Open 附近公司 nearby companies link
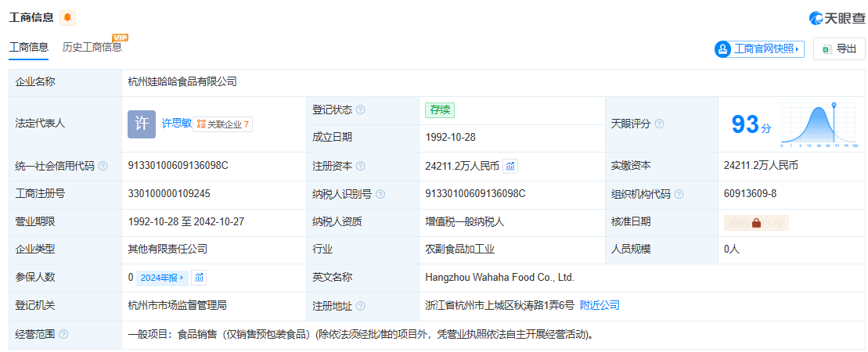Image resolution: width=868 pixels, height=352 pixels. [x=600, y=305]
